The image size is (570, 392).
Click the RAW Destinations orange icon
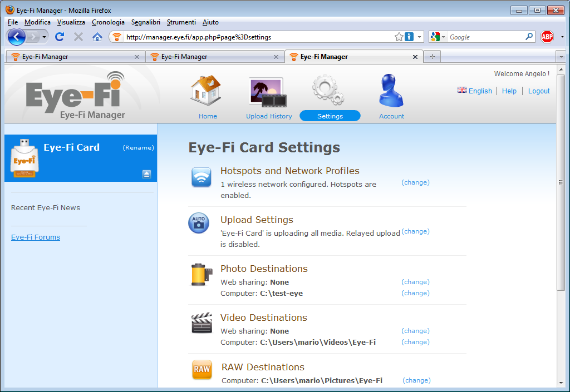(x=202, y=370)
